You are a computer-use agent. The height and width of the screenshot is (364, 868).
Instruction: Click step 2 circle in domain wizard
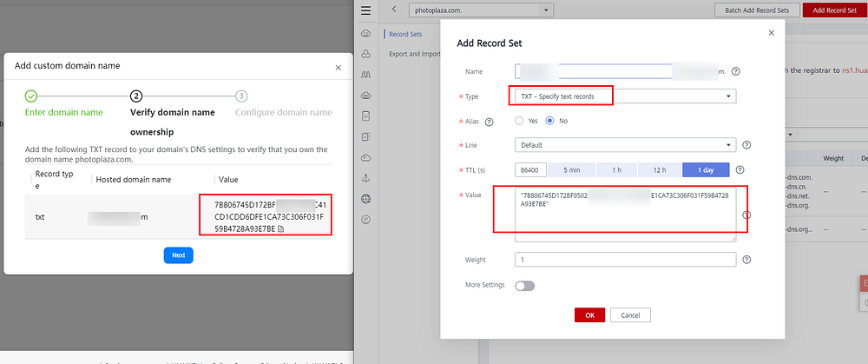tap(136, 96)
